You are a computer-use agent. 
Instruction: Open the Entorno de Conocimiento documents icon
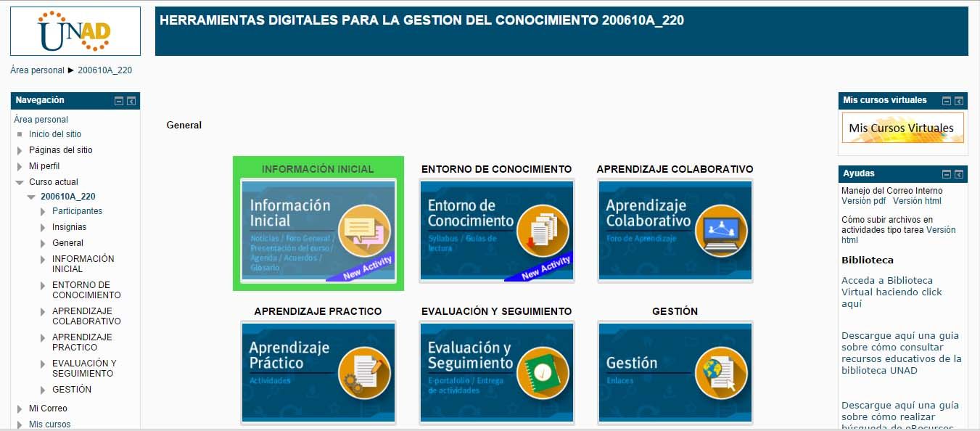(x=543, y=231)
